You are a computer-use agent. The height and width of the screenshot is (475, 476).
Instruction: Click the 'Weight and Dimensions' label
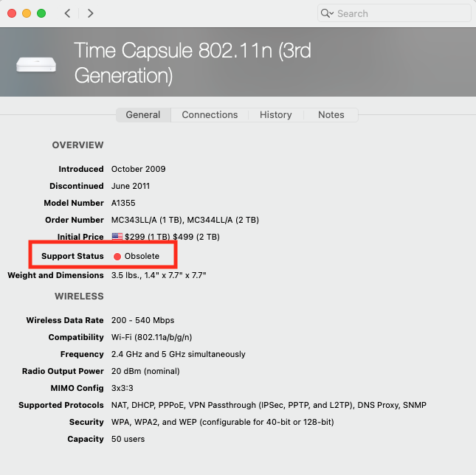point(55,275)
